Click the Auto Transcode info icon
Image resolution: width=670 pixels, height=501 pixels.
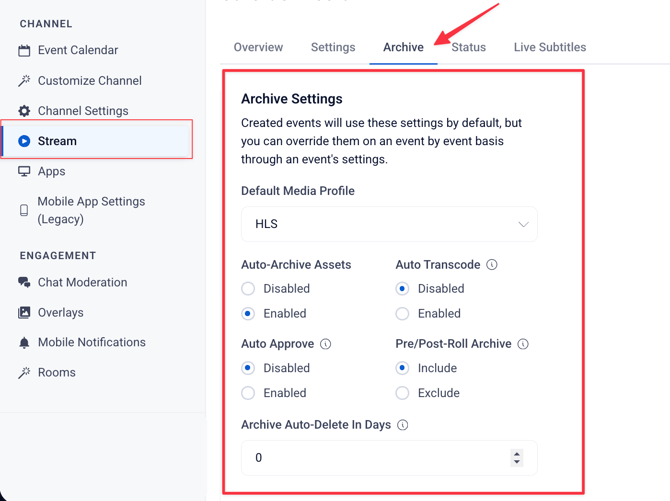click(x=492, y=265)
